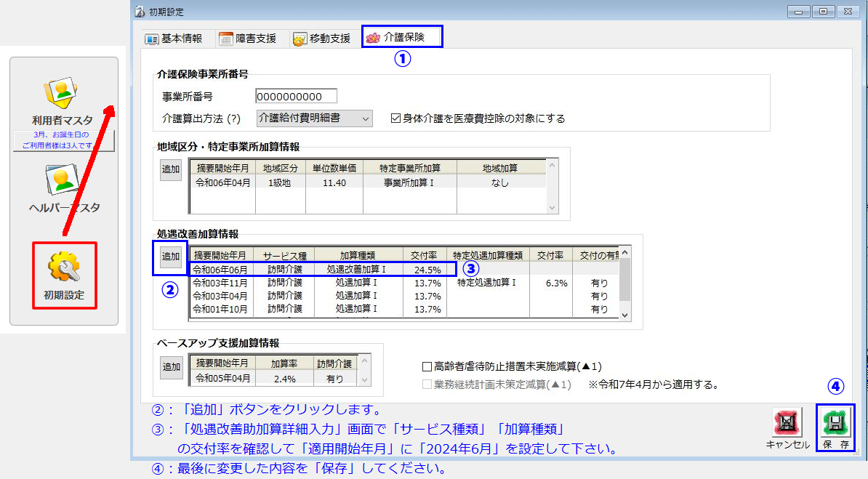Click the 事業所番号 input field
Screen dimensions: 868x479
coord(296,97)
